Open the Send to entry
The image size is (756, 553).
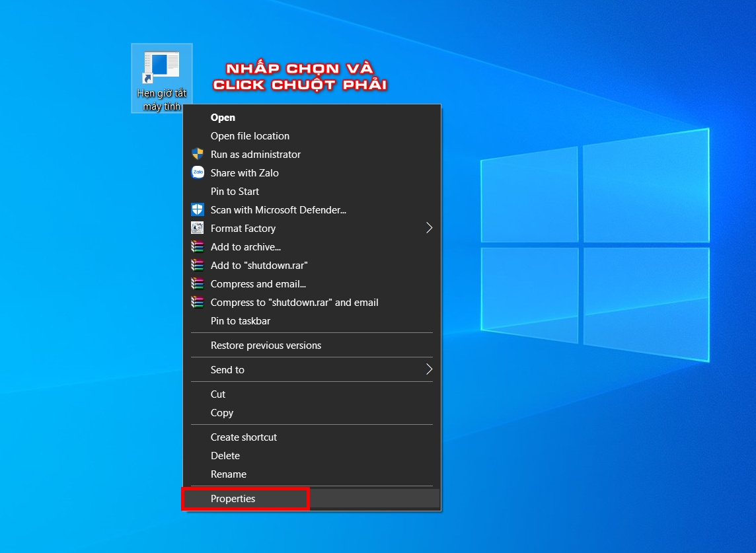pos(312,370)
